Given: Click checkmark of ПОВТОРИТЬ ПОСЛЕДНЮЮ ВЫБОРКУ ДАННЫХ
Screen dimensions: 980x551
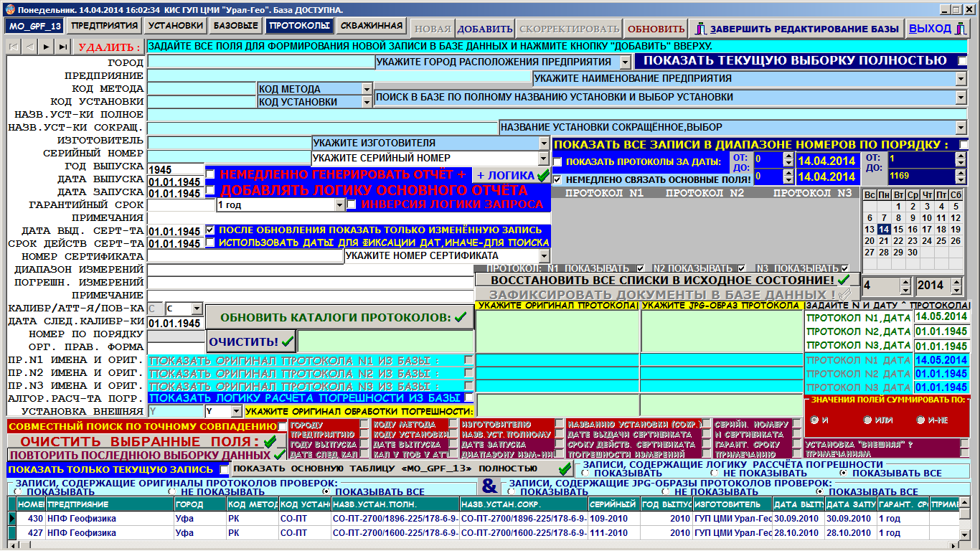Looking at the screenshot, I should point(280,455).
